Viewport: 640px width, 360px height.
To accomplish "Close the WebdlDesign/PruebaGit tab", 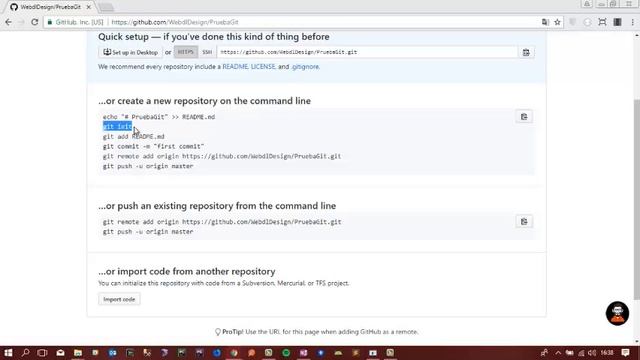I will point(89,7).
